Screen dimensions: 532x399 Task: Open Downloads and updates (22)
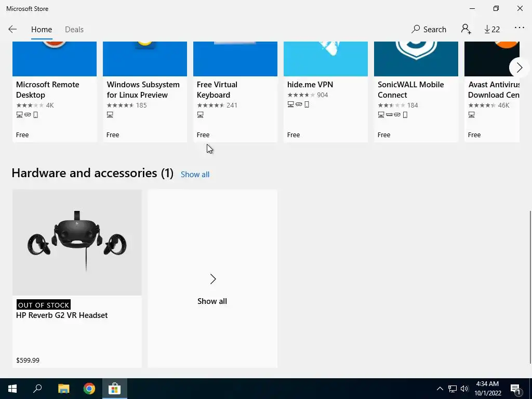(x=492, y=30)
